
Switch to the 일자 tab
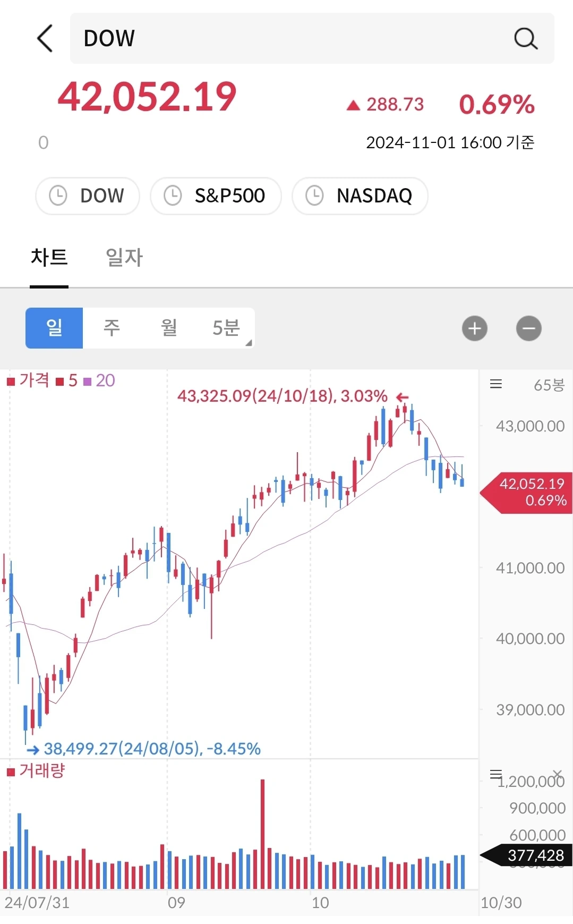pos(124,258)
